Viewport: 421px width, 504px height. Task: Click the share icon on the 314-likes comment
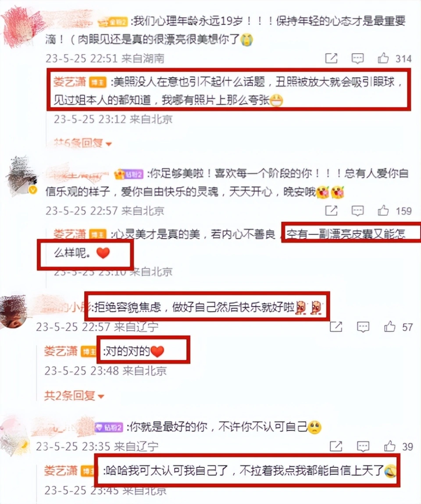pos(331,58)
